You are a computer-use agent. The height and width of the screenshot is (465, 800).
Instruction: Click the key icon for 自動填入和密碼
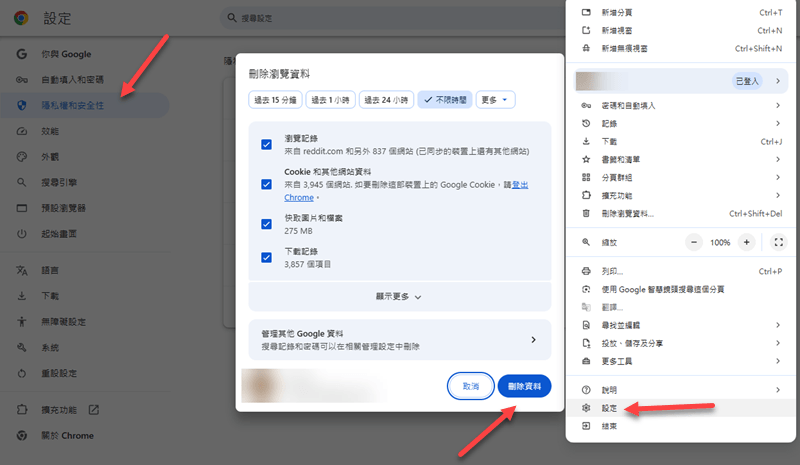point(21,80)
